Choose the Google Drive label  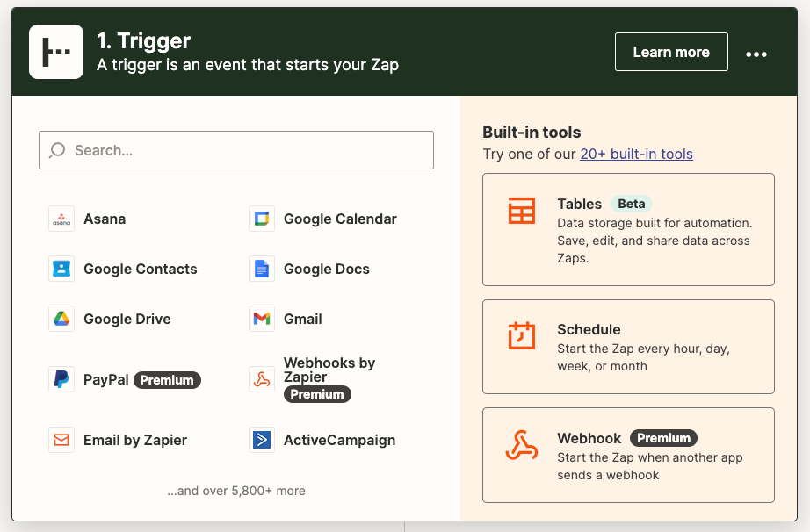pyautogui.click(x=127, y=319)
